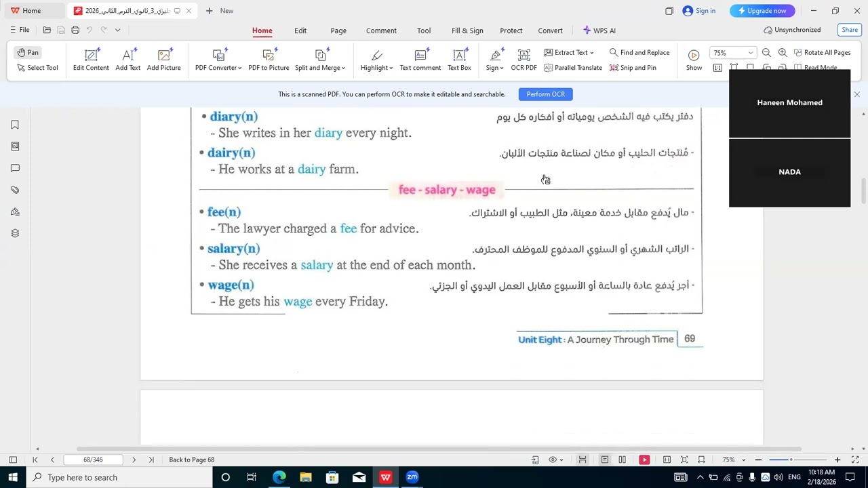Go to previous page arrow
Viewport: 868px width, 488px height.
(x=52, y=460)
